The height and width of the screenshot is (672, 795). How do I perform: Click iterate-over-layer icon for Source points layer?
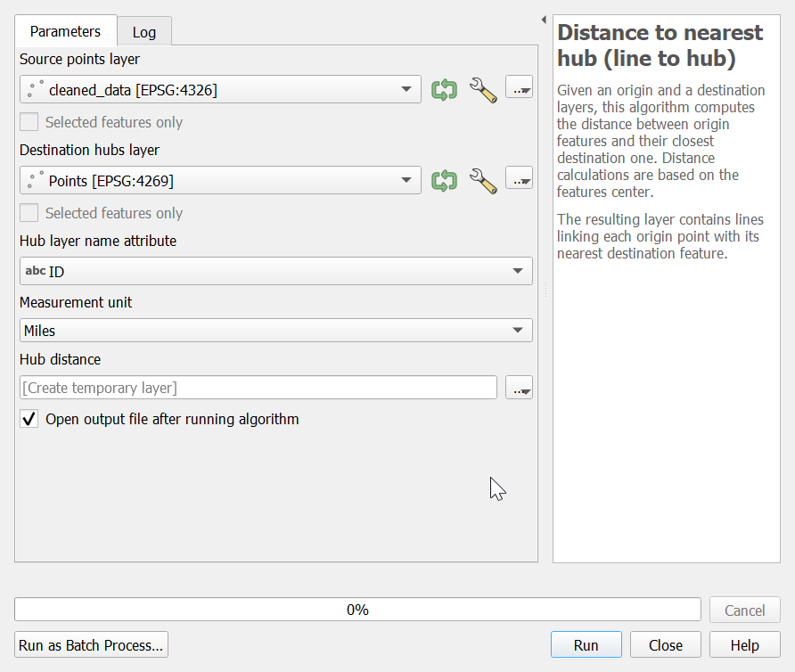444,90
